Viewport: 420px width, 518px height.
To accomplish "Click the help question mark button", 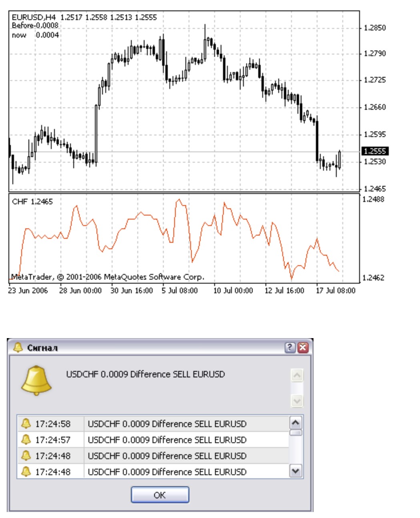I will (x=290, y=347).
